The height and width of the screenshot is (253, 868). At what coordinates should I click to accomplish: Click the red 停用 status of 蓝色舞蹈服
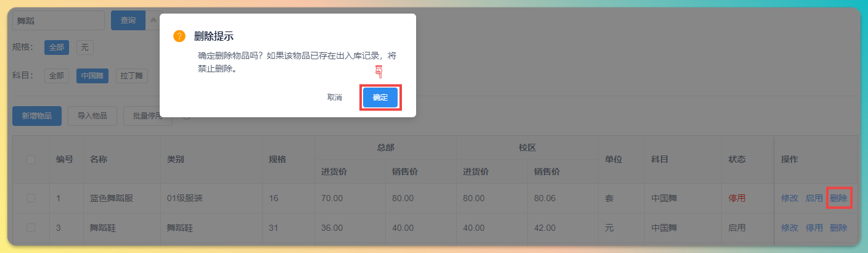pos(737,198)
